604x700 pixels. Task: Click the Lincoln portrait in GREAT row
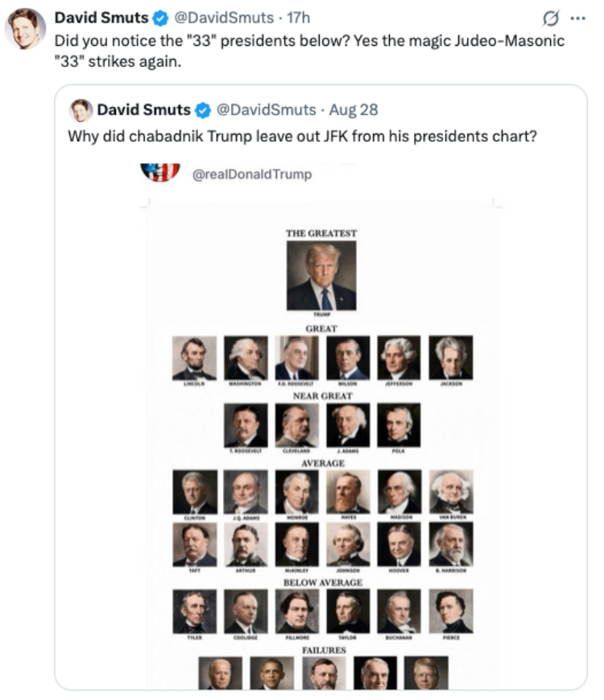195,358
